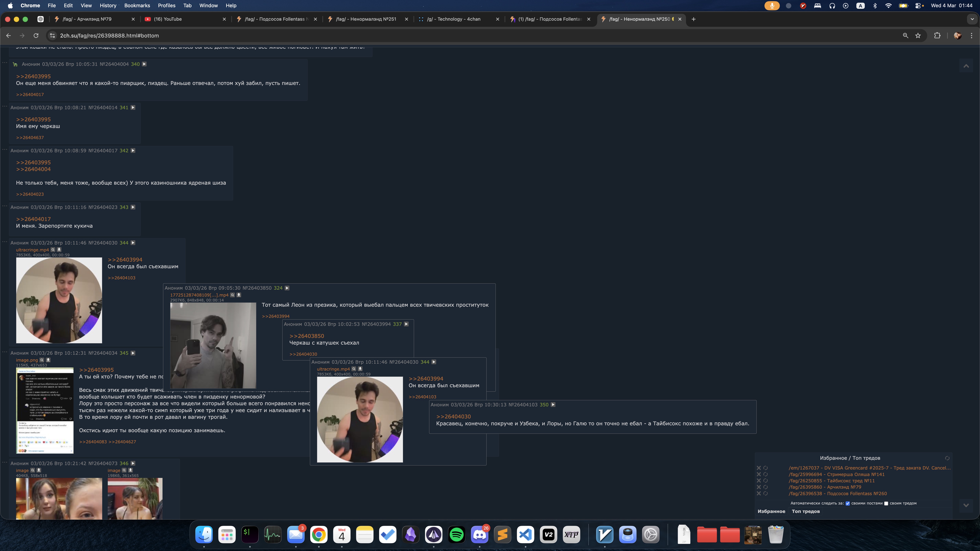980x551 pixels.
Task: Switch to 'Топ тредов' tab
Action: (805, 511)
